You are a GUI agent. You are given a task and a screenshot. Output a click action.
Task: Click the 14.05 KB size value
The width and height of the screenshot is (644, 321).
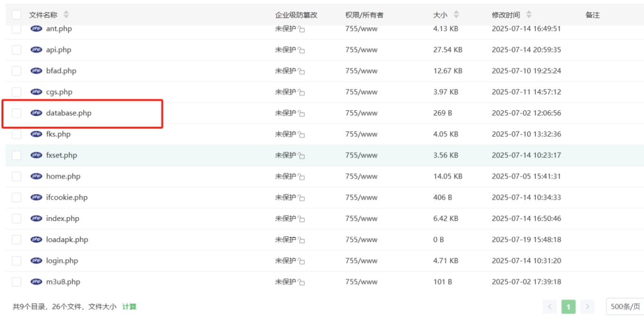(x=448, y=176)
